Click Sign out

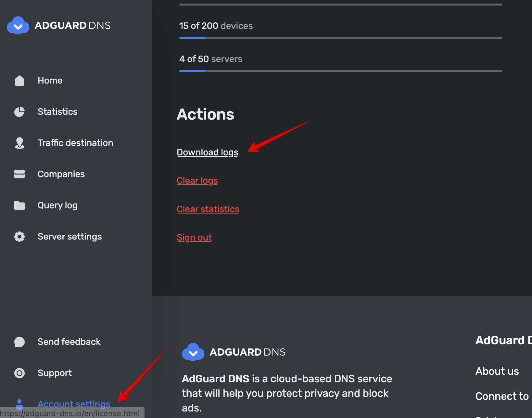194,237
